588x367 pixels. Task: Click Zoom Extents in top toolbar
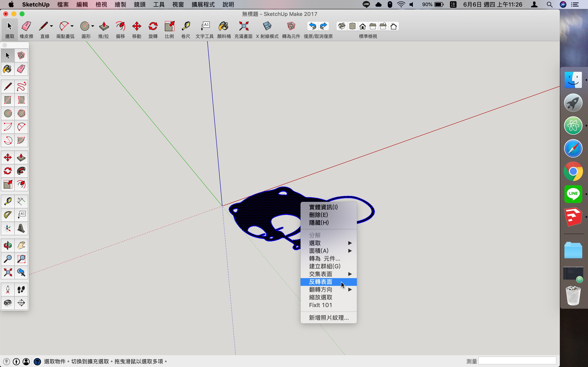243,27
